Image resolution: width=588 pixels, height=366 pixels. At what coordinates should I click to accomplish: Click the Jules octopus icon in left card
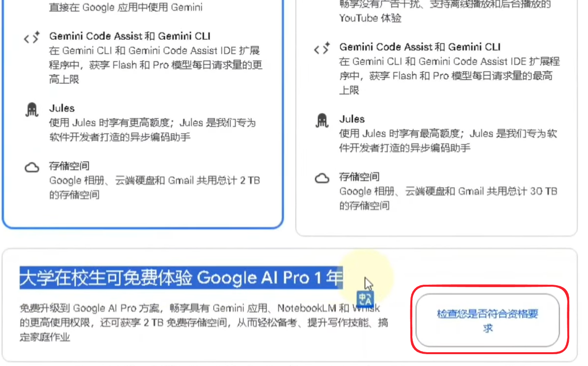click(x=32, y=110)
